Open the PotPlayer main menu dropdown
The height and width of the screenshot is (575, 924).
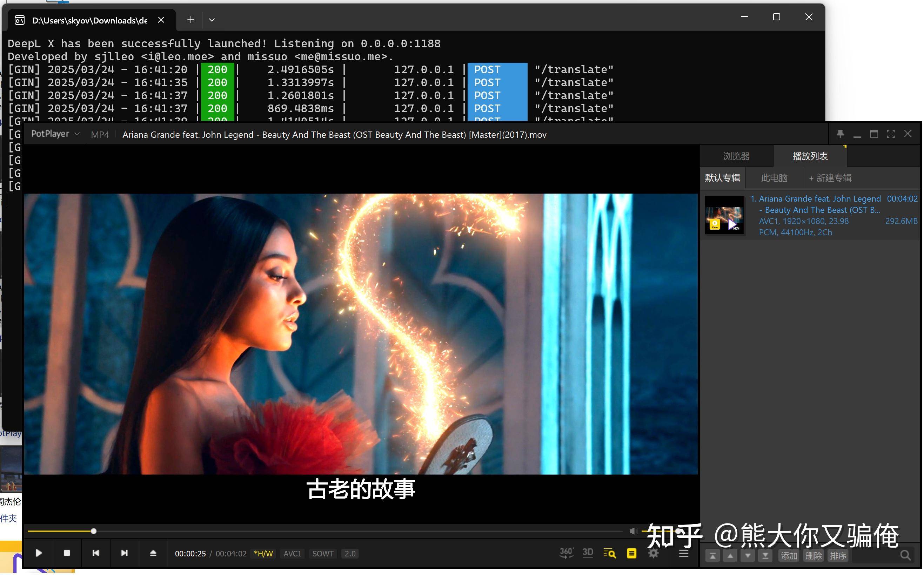pyautogui.click(x=55, y=134)
